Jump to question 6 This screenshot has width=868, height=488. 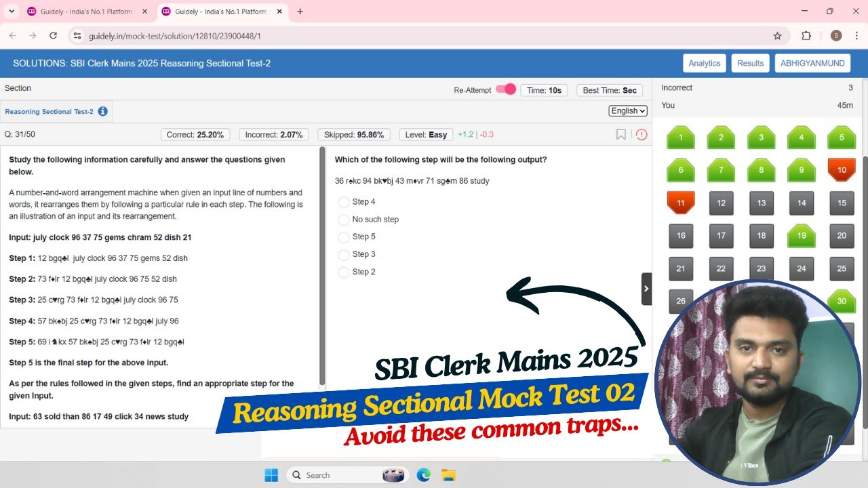tap(681, 170)
